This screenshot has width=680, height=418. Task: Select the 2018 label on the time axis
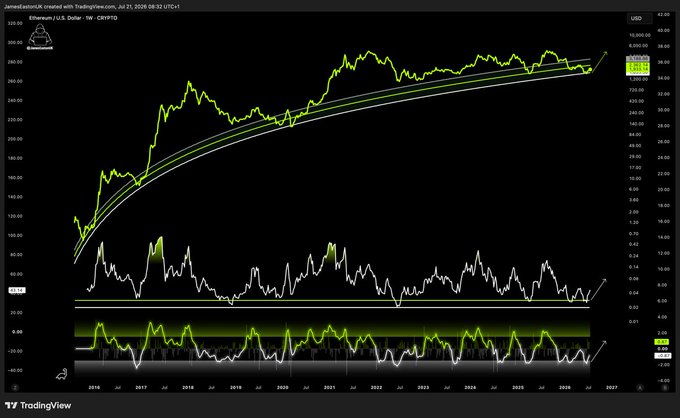pos(188,387)
